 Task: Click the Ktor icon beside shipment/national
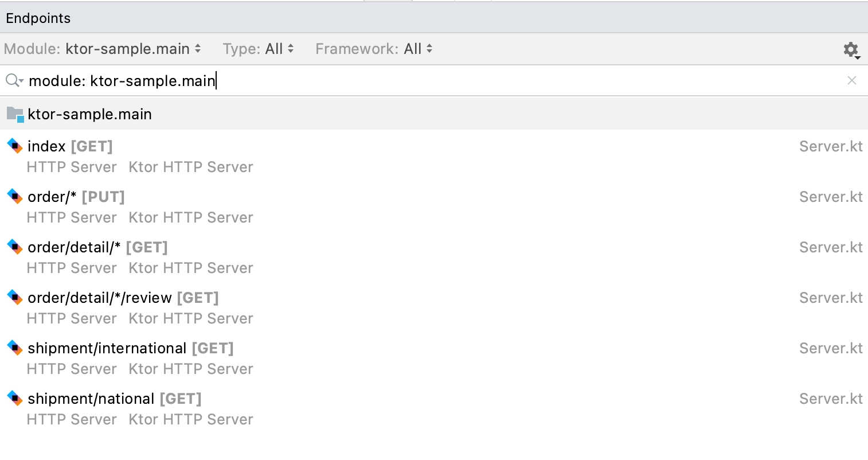tap(15, 398)
